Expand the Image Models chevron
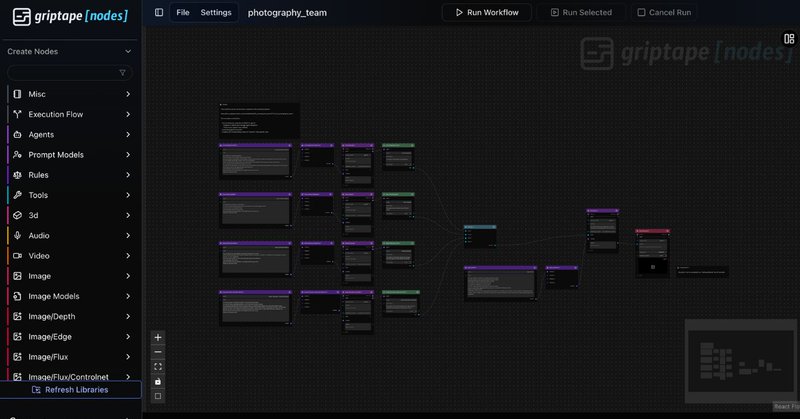Viewport: 800px width, 419px height. point(128,296)
